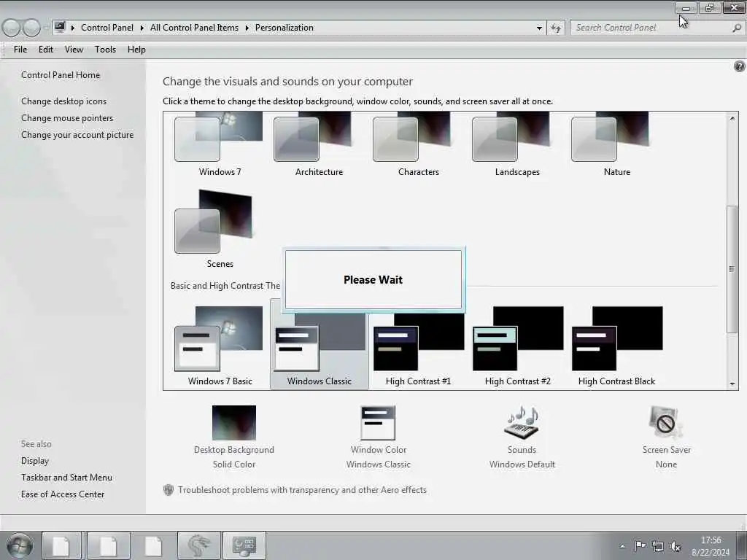Click the troubleshoot shield icon
Viewport: 747px width, 560px height.
point(169,490)
